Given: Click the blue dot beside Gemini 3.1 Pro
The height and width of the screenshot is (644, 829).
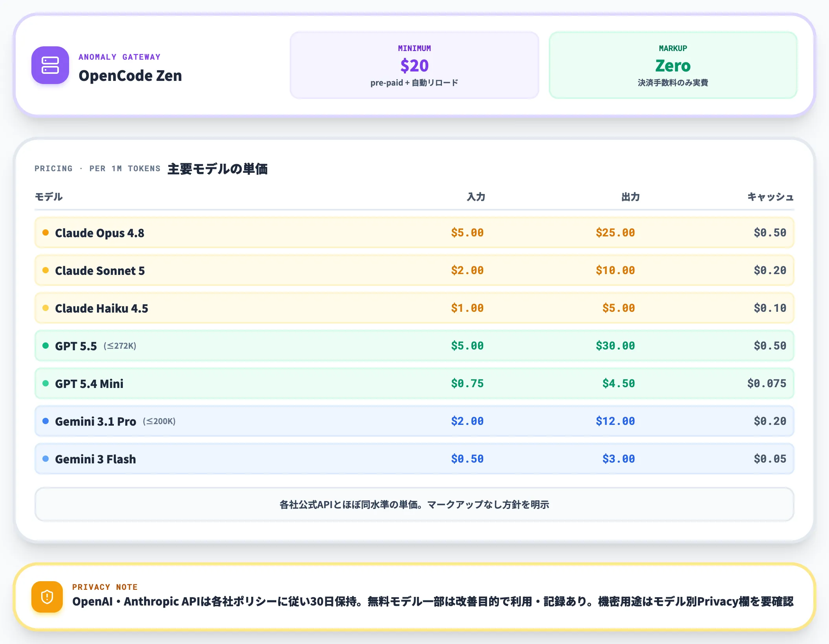Looking at the screenshot, I should [x=46, y=421].
